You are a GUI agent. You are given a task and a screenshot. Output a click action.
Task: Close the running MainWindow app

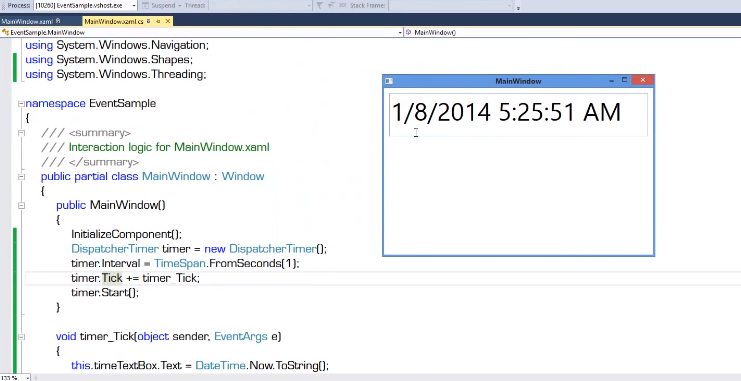pos(643,80)
